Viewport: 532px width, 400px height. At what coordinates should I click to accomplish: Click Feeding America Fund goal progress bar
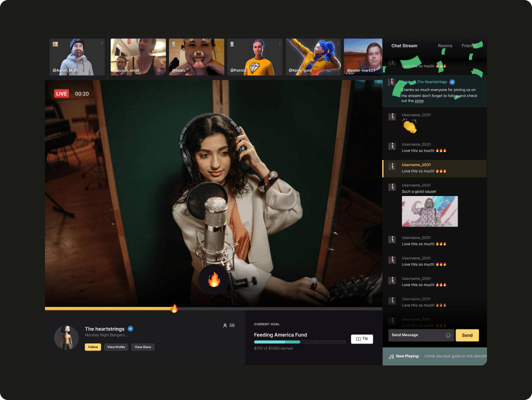point(300,342)
